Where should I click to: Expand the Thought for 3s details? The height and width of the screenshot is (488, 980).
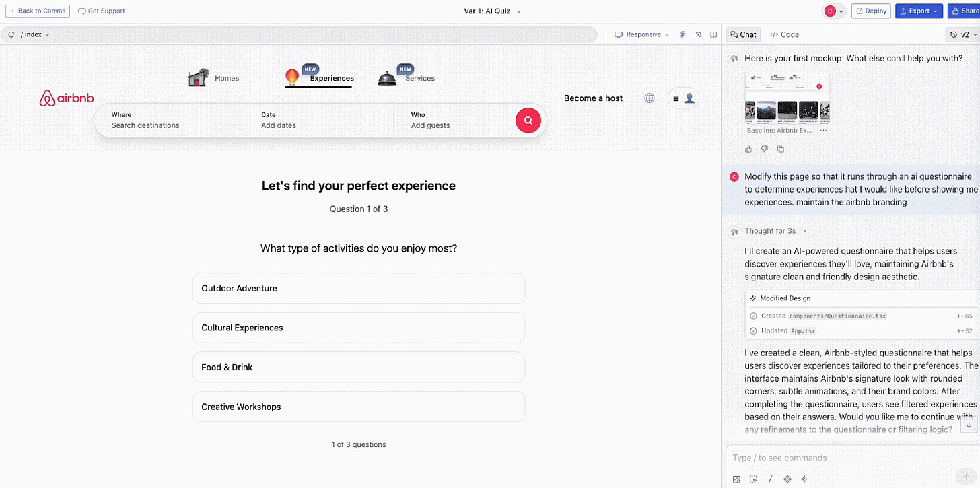click(x=775, y=231)
